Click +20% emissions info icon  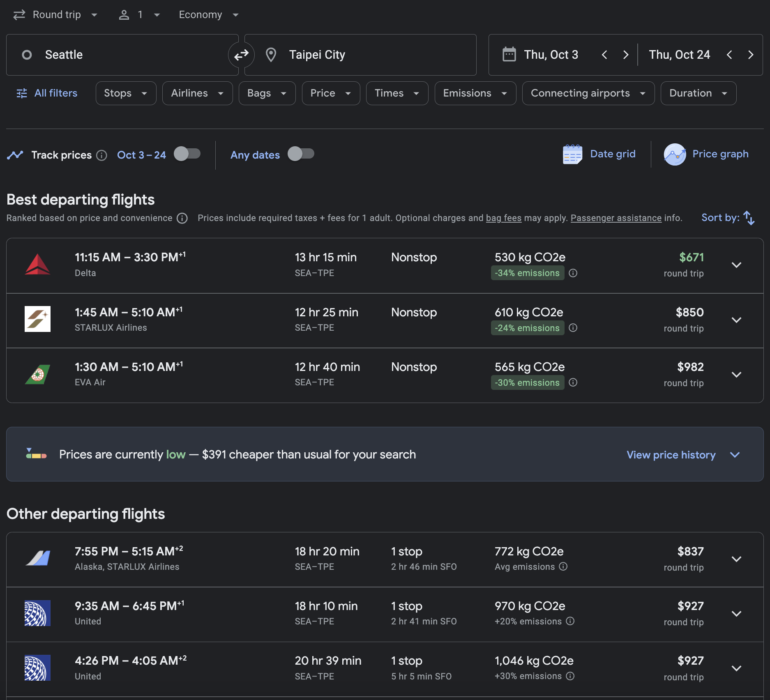tap(570, 621)
